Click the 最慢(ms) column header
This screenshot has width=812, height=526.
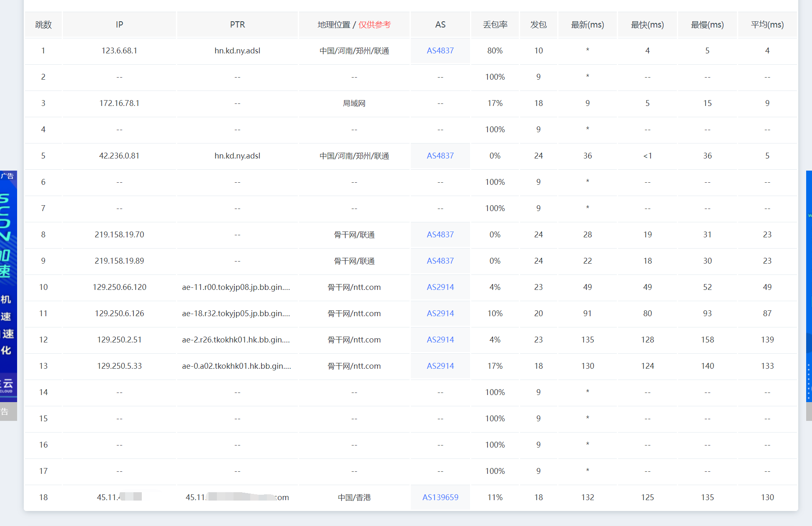(x=707, y=25)
